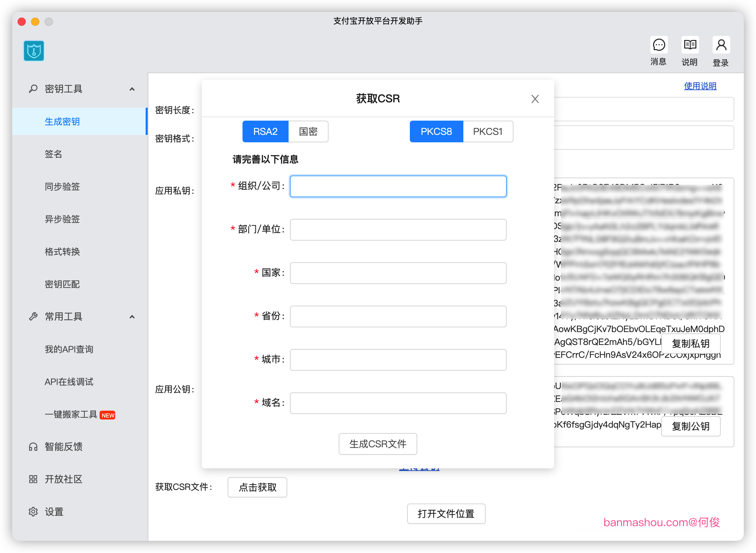Close the 获取CSR dialog
This screenshot has width=756, height=553.
click(x=535, y=99)
